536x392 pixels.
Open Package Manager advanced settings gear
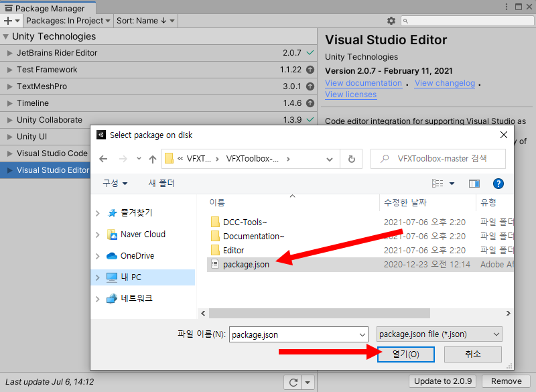pos(391,21)
